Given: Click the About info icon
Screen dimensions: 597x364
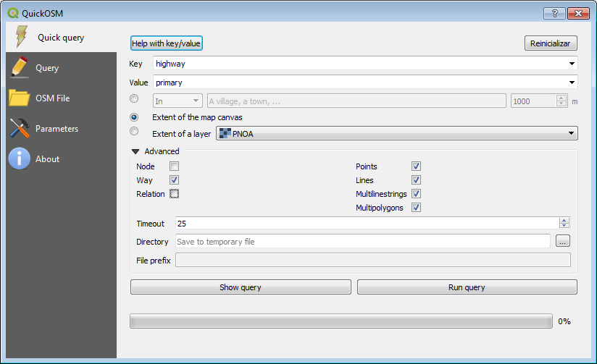Looking at the screenshot, I should click(x=20, y=158).
